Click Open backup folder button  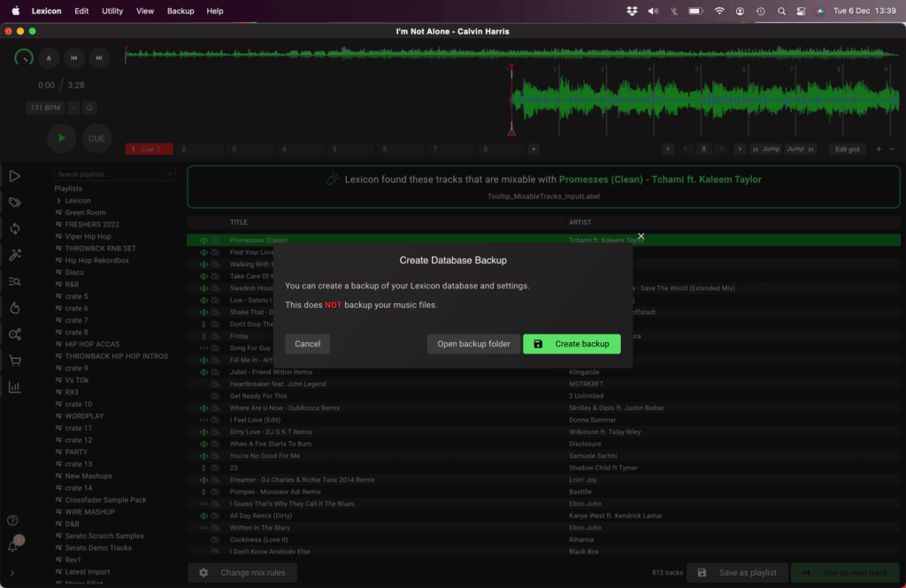tap(473, 344)
